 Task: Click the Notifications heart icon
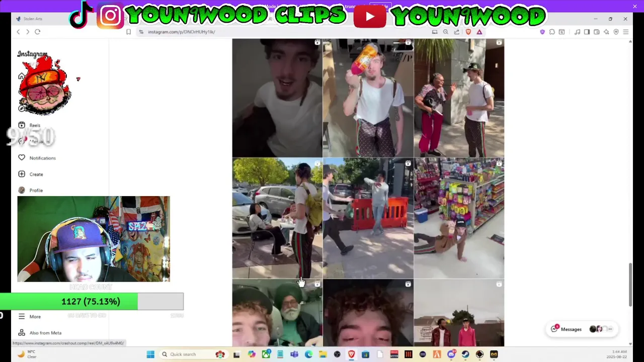point(22,157)
